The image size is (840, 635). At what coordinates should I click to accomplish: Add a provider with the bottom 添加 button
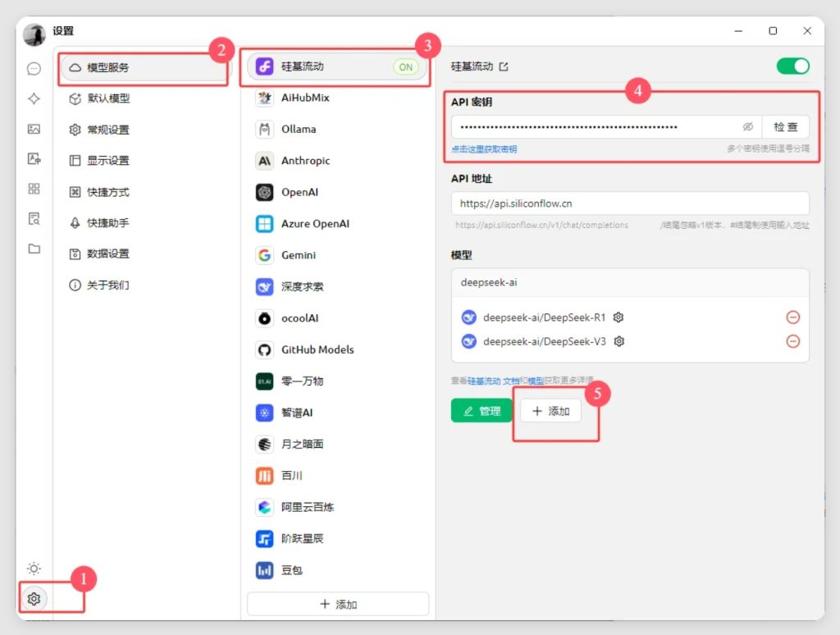[337, 605]
